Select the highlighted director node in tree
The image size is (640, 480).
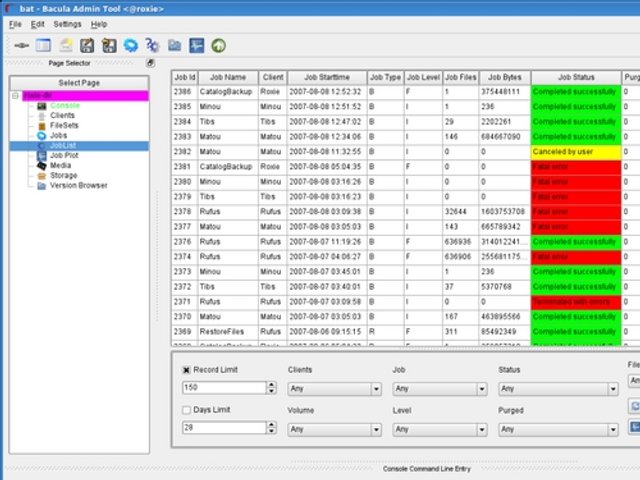coord(85,96)
